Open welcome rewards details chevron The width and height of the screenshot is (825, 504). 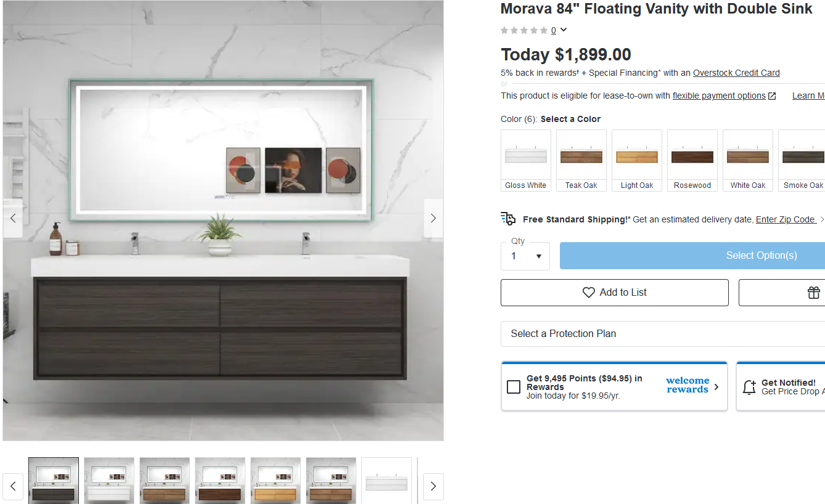pos(716,387)
